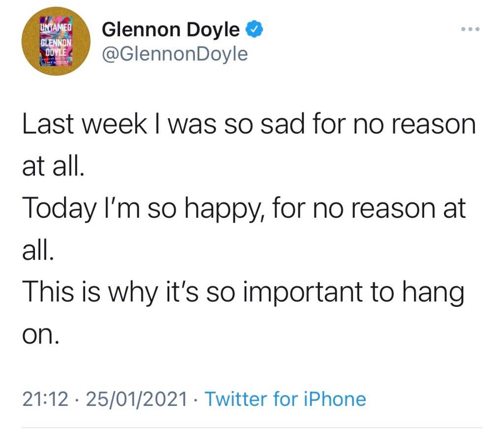Click the @GlennonDoyle handle
Screen dimensions: 504x431
[x=174, y=54]
